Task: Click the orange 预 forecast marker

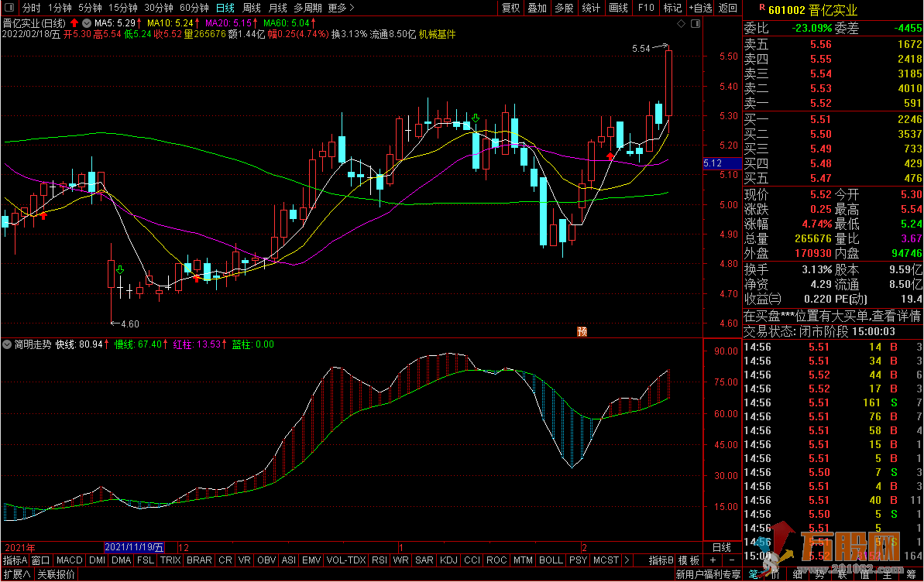Action: coord(582,332)
